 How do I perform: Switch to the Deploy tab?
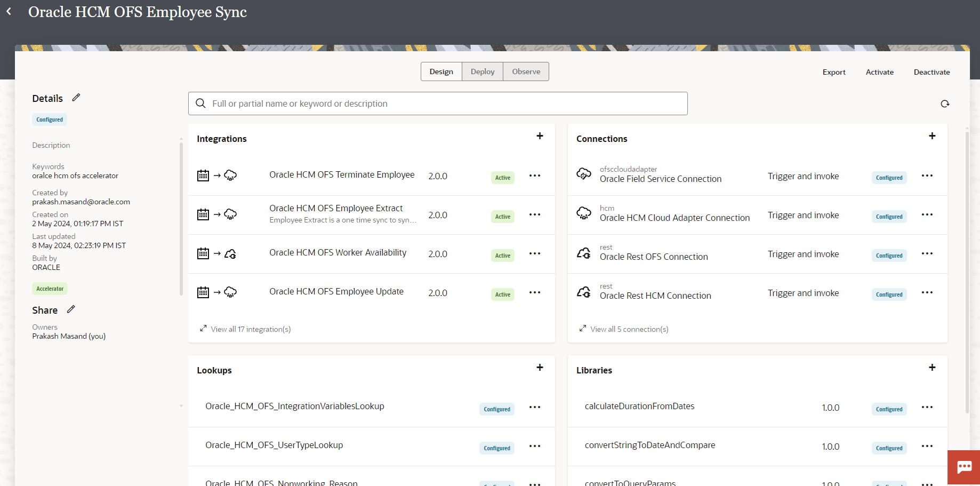tap(483, 71)
